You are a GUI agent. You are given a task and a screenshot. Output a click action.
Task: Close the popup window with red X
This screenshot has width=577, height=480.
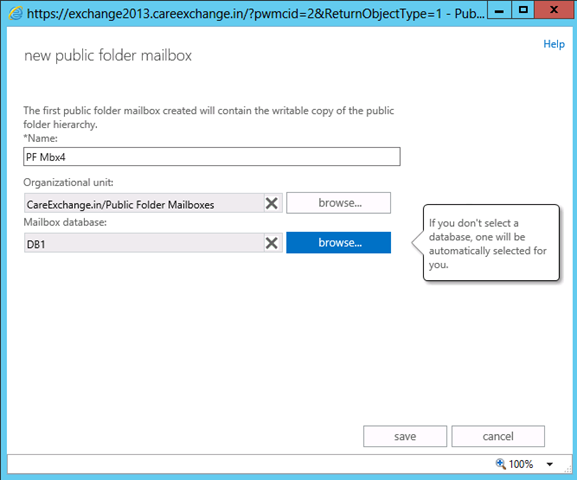click(x=554, y=10)
